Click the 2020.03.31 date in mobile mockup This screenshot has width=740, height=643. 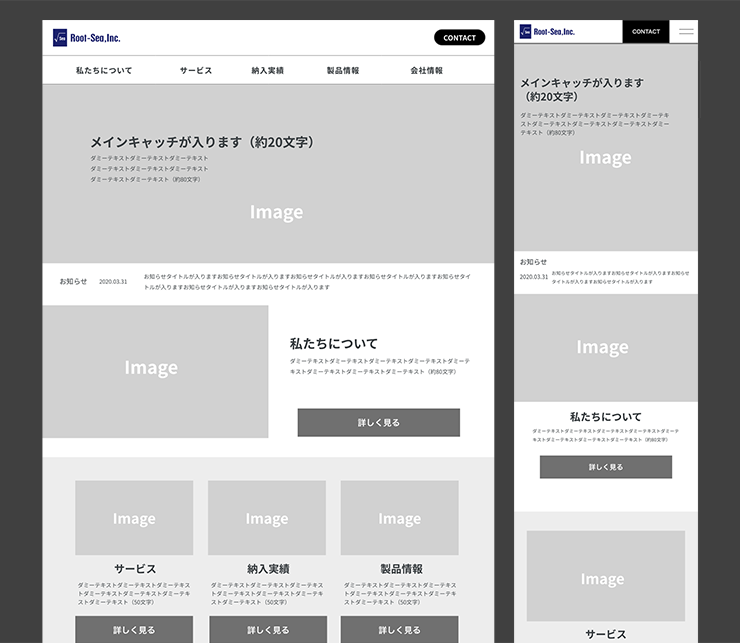coord(534,277)
